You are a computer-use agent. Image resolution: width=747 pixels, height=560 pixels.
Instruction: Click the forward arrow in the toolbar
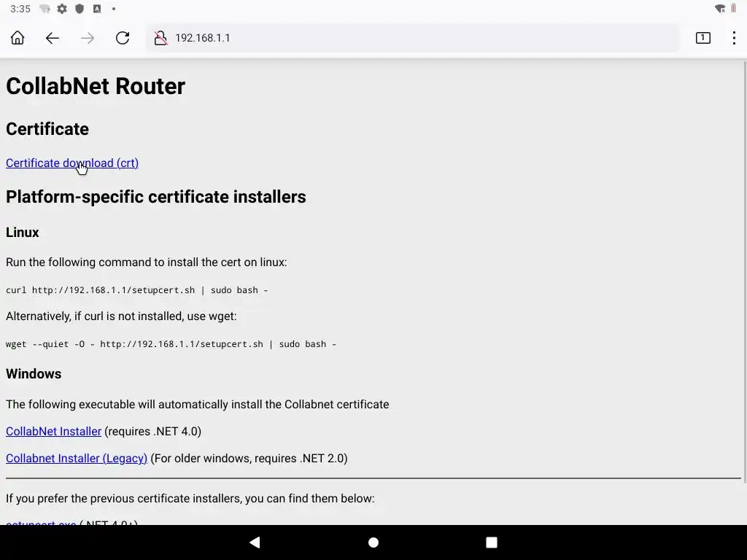click(x=88, y=38)
